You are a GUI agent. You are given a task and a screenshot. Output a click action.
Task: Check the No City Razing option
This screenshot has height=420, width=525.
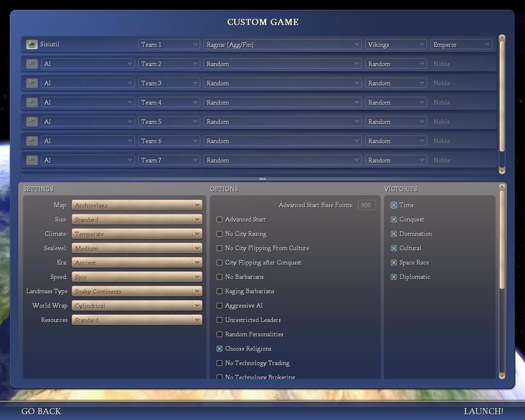[x=219, y=234]
